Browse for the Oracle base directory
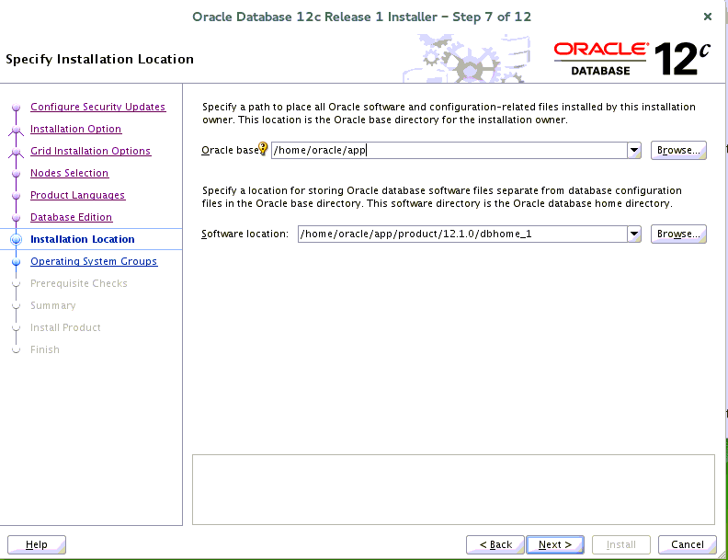The image size is (728, 560). [x=678, y=151]
